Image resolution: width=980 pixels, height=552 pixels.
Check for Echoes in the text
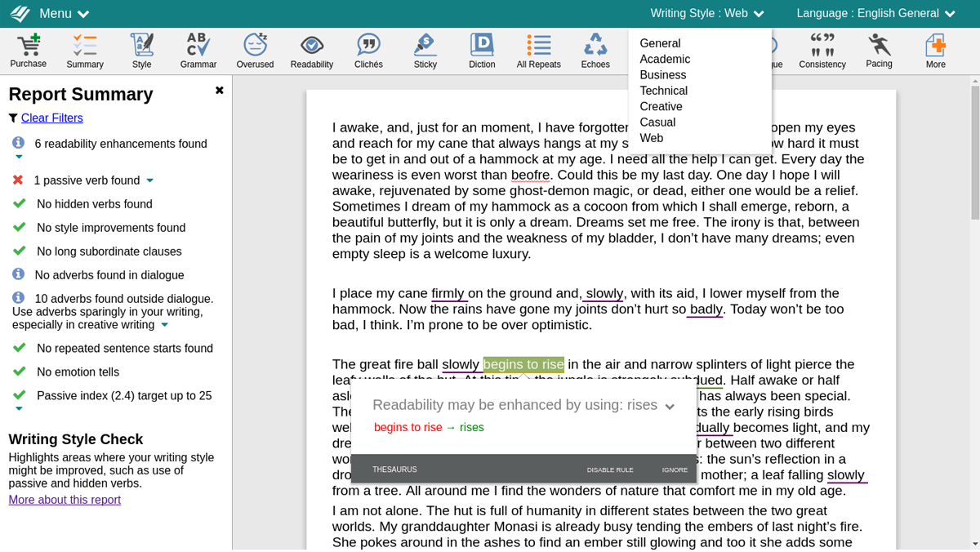coord(595,51)
